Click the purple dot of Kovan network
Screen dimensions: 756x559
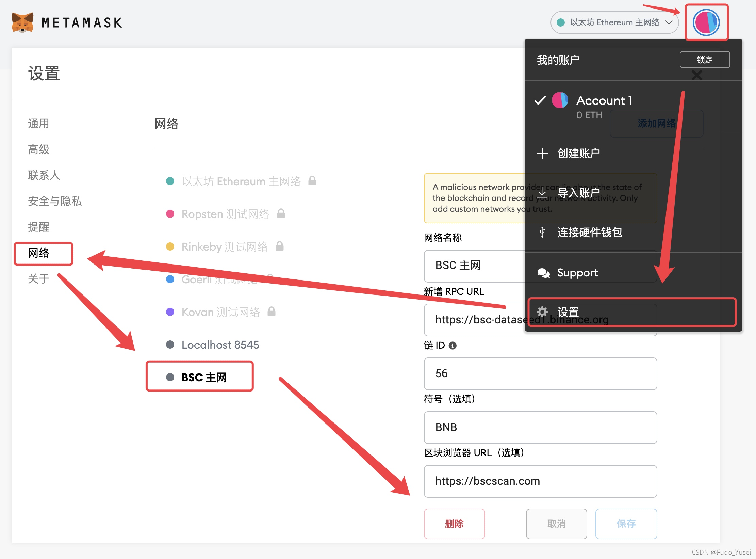170,312
